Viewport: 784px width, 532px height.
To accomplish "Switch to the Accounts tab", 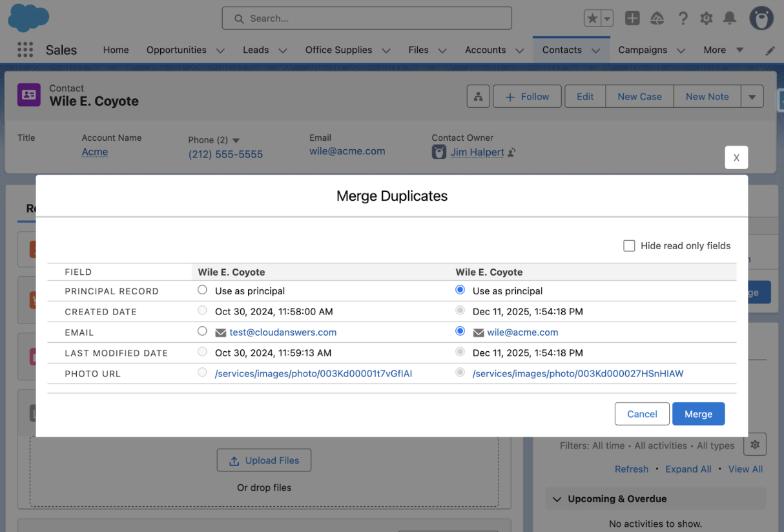I will click(x=485, y=50).
